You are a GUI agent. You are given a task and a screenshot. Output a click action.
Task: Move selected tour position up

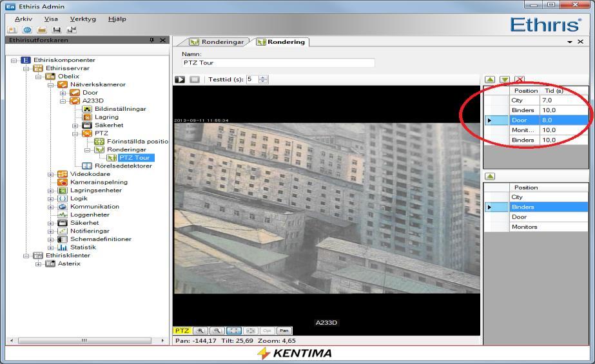(490, 80)
